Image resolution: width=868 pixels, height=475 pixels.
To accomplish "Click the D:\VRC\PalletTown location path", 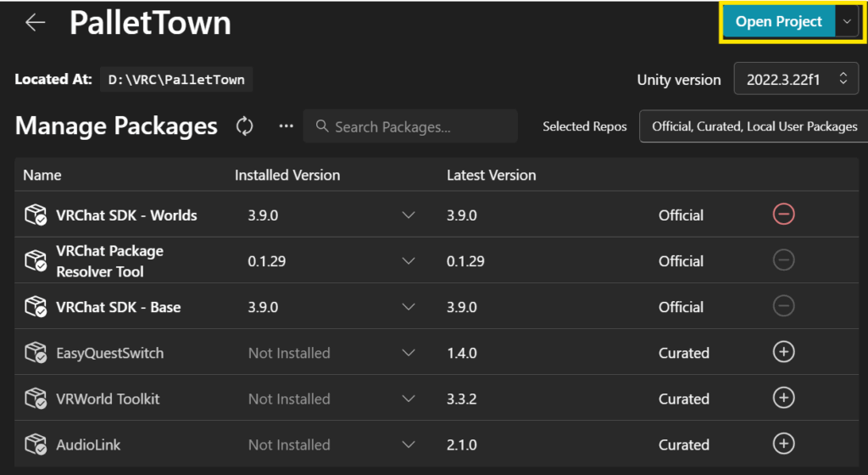I will pyautogui.click(x=176, y=80).
